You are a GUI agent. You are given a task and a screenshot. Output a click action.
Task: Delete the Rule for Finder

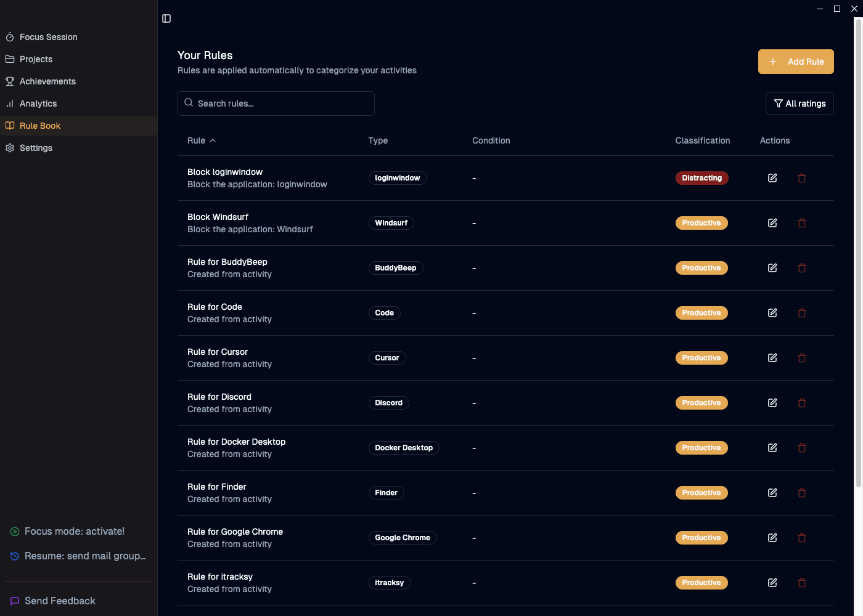coord(801,493)
